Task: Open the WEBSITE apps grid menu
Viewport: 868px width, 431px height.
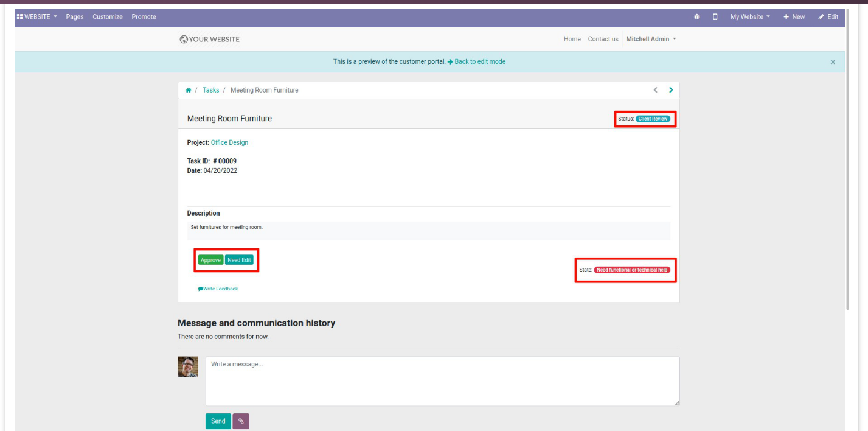Action: (x=36, y=17)
